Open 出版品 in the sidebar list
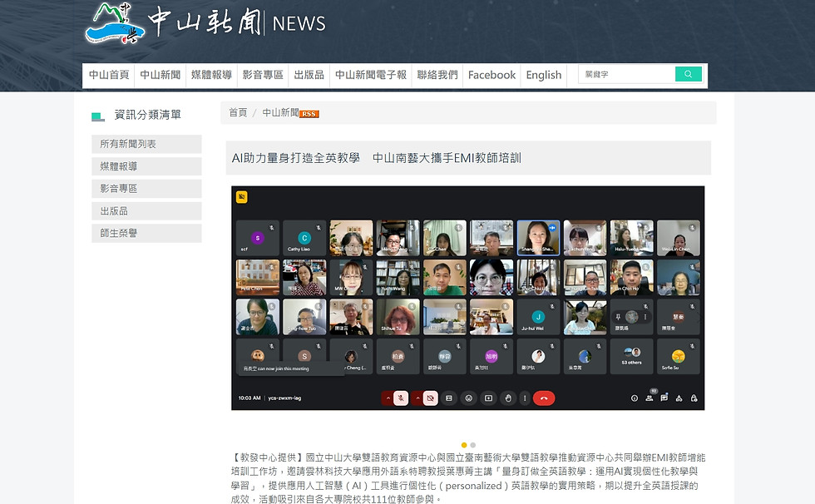815x504 pixels. coord(146,211)
